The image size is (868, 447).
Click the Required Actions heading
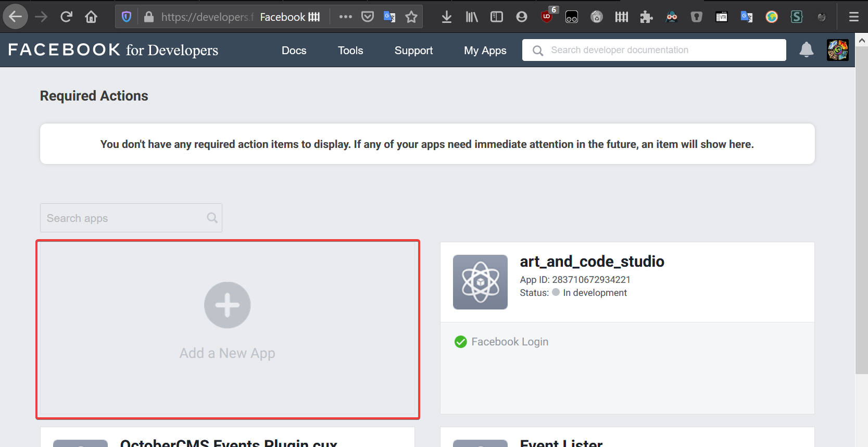coord(94,96)
